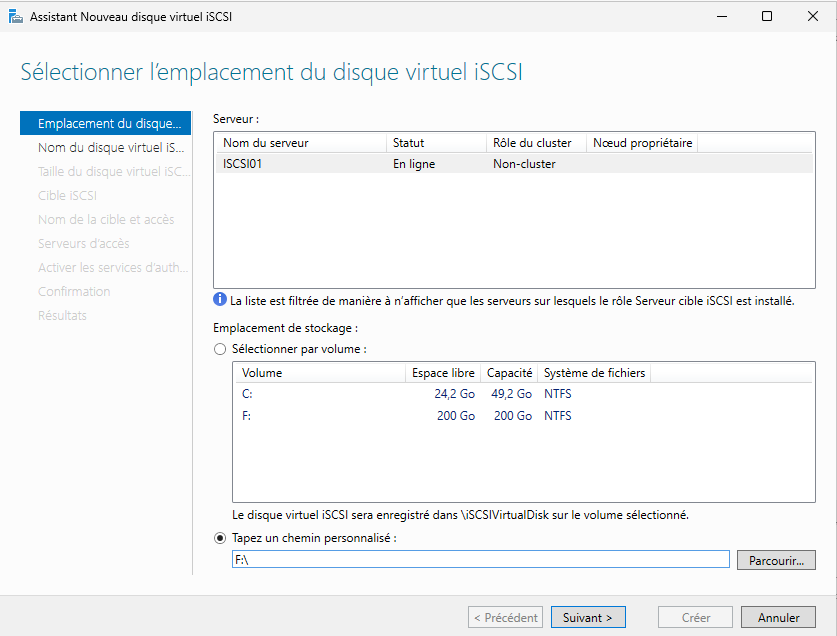Select 'Tapez un chemin personnalisé' option
The image size is (837, 636).
(219, 537)
